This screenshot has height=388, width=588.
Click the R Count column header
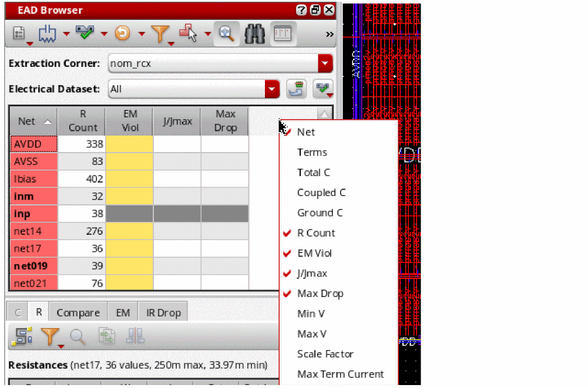[x=82, y=121]
